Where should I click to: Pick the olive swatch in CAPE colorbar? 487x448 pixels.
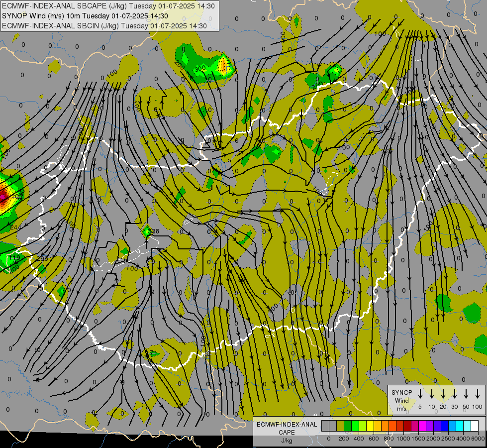[x=340, y=426]
